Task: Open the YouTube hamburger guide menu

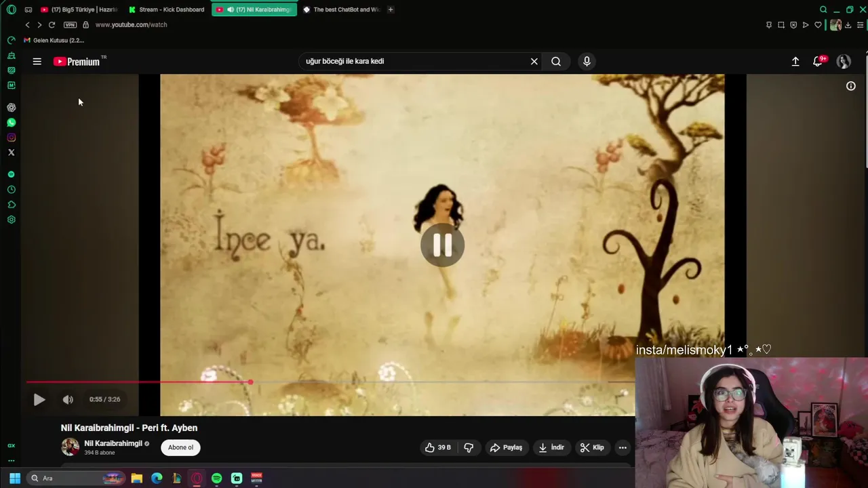Action: point(37,61)
